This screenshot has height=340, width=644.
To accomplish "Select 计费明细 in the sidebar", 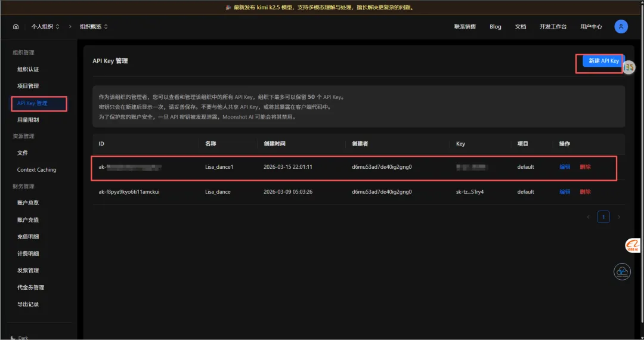I will pyautogui.click(x=28, y=254).
